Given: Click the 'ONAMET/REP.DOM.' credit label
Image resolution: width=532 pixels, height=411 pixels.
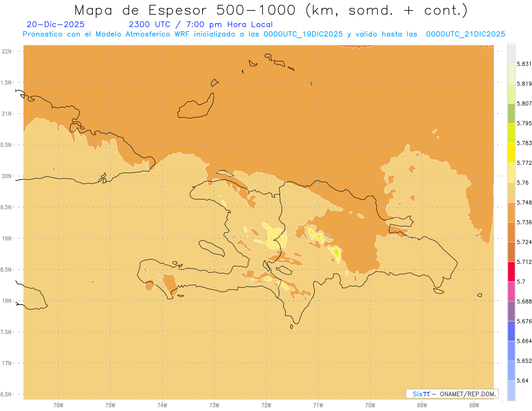Looking at the screenshot, I should [x=468, y=394].
